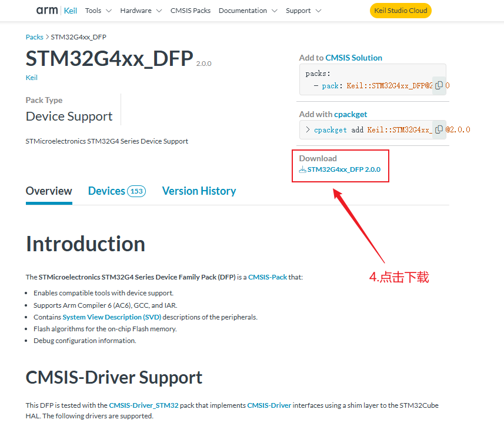
Task: Open Keil Studio Cloud
Action: coord(400,11)
